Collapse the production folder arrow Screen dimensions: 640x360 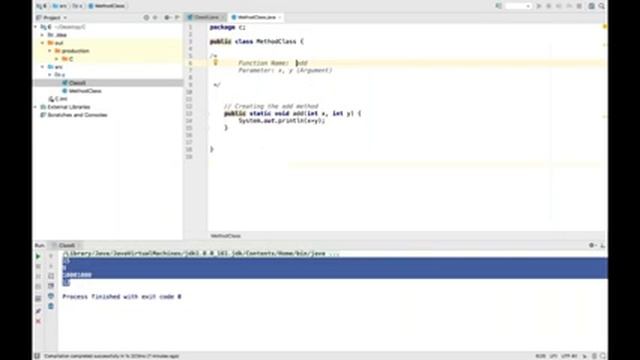coord(50,51)
